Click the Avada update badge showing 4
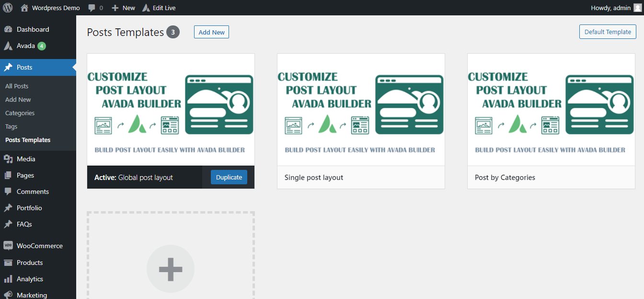 pyautogui.click(x=42, y=46)
